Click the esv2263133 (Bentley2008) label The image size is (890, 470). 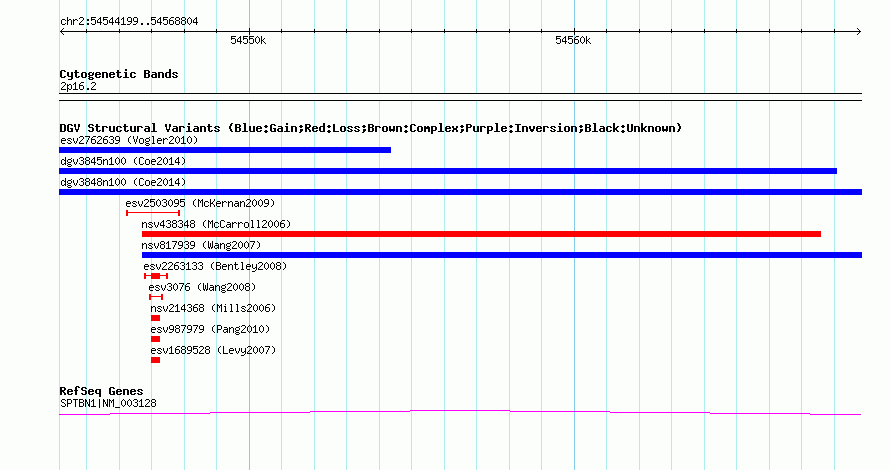click(x=215, y=266)
